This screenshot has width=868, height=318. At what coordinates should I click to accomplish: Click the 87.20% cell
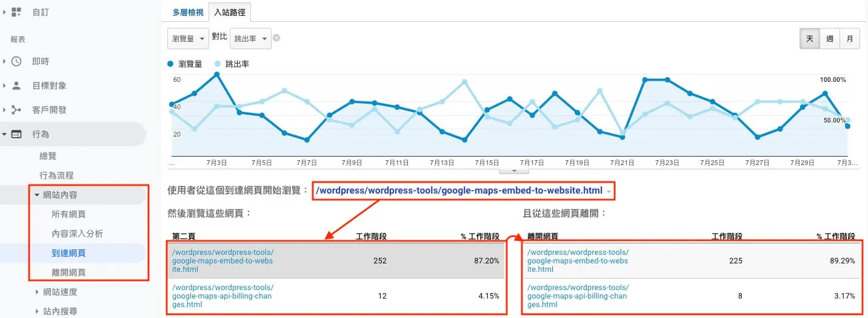click(x=487, y=261)
